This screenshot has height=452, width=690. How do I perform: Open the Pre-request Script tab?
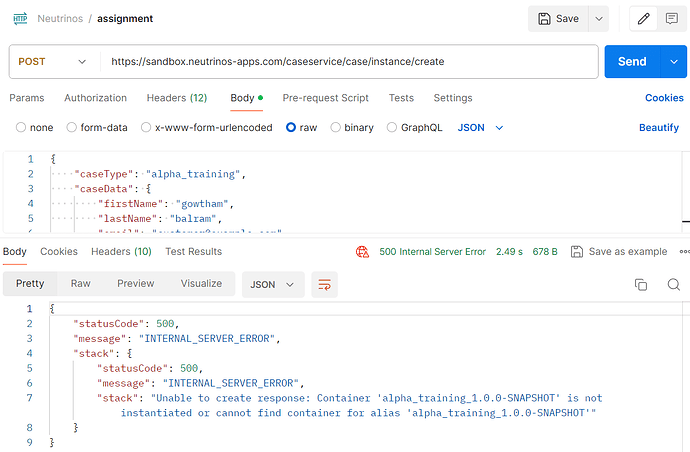(x=325, y=98)
